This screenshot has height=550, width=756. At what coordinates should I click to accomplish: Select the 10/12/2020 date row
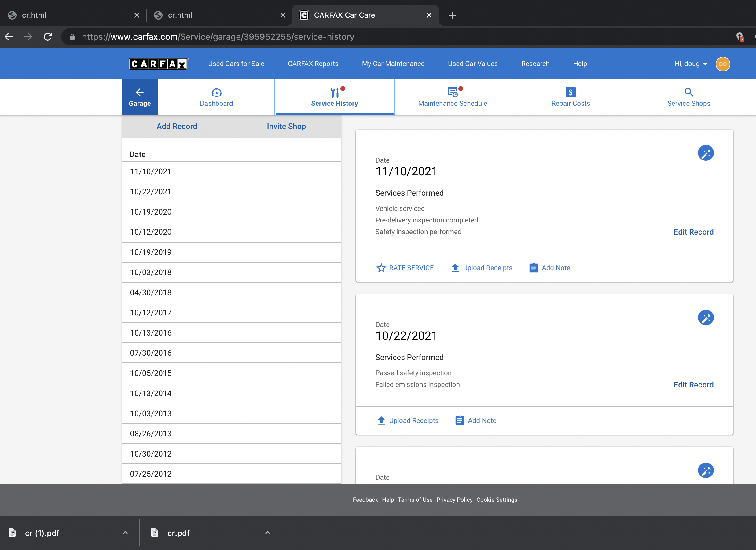click(232, 232)
